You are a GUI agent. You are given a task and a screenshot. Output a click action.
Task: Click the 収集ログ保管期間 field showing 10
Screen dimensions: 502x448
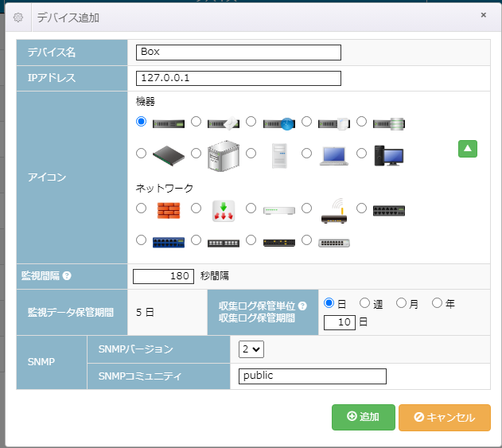(340, 322)
